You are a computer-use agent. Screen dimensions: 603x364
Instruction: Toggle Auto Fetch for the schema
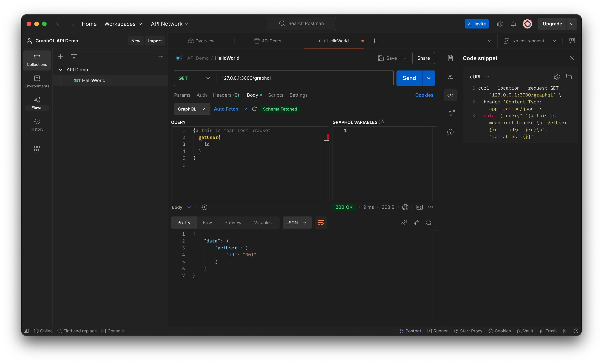(x=226, y=109)
